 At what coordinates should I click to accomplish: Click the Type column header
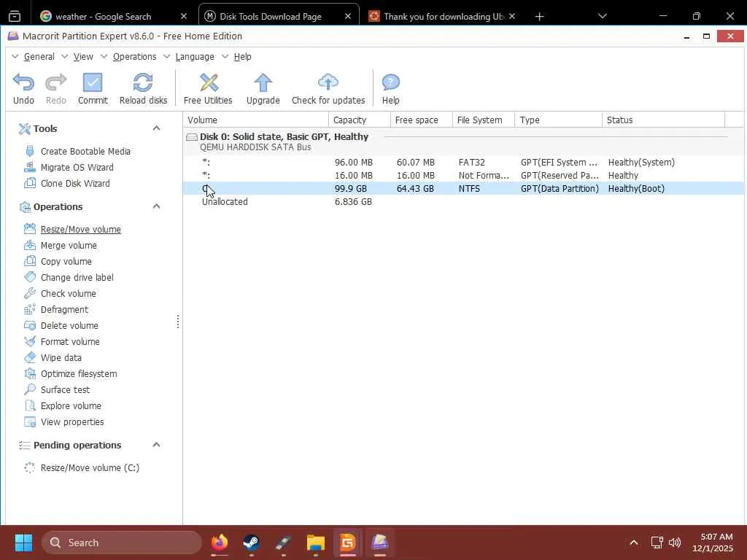coord(558,120)
